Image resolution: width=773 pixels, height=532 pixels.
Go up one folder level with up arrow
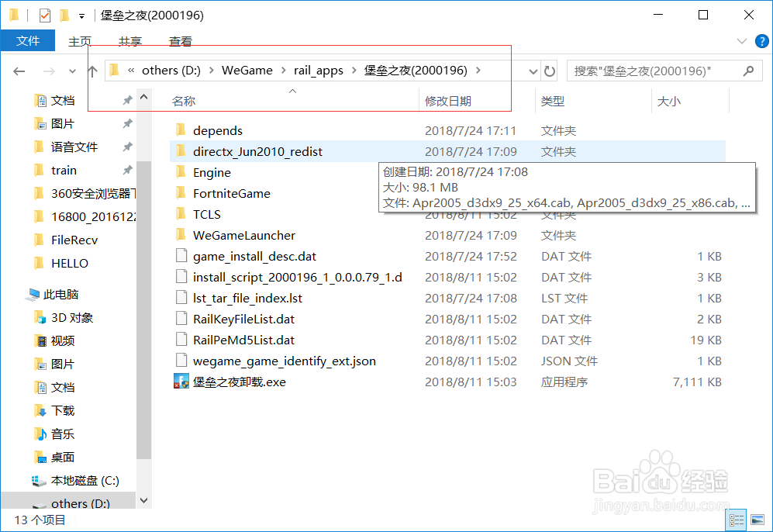(93, 71)
